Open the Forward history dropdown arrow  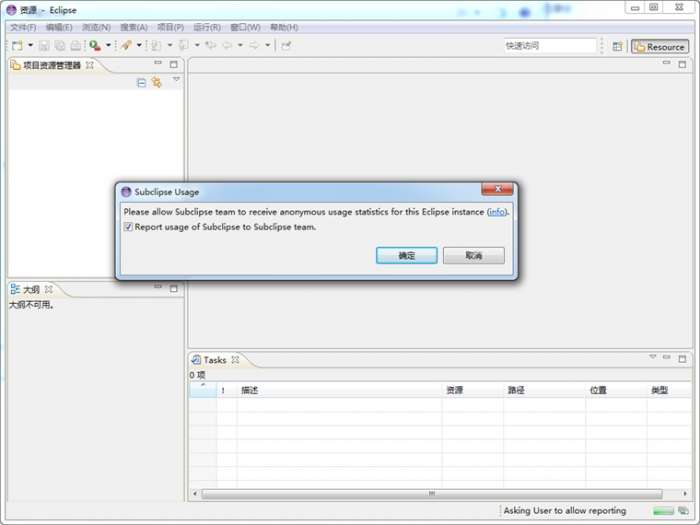coord(267,45)
